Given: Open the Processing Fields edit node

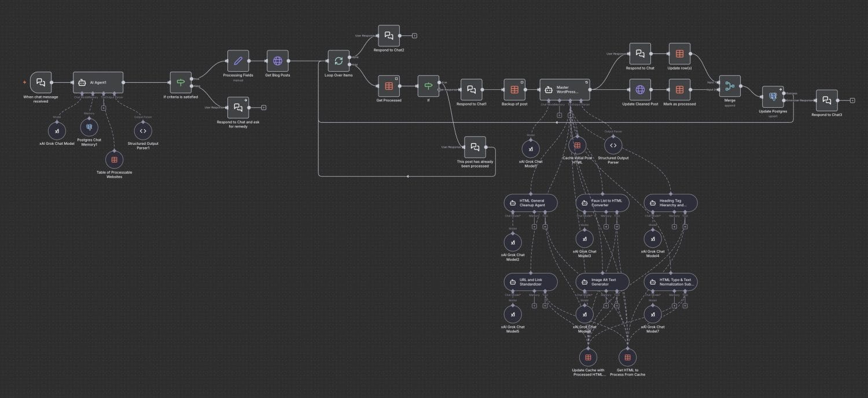Looking at the screenshot, I should (x=238, y=61).
